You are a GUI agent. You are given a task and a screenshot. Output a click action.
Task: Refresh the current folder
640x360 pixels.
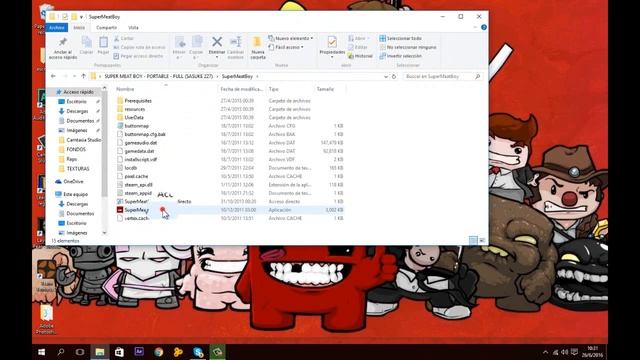coord(394,76)
